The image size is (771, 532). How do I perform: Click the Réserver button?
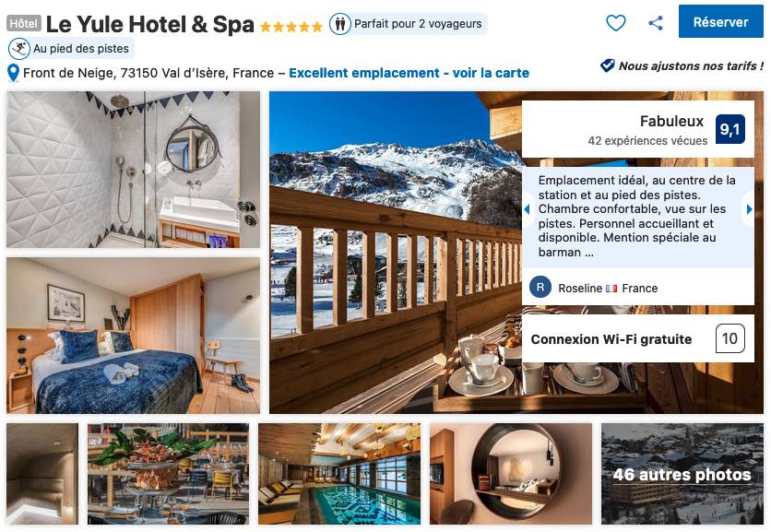720,21
